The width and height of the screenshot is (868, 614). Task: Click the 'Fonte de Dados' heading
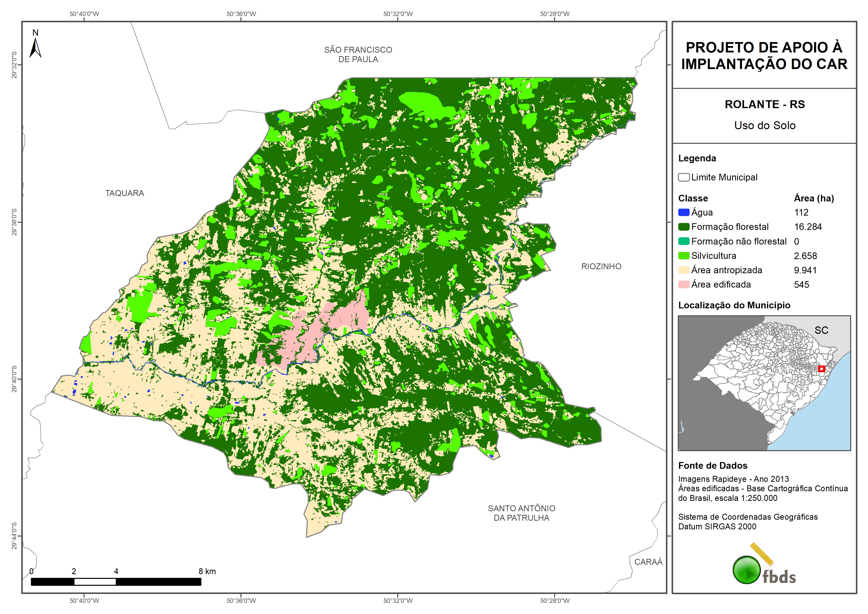click(x=713, y=465)
